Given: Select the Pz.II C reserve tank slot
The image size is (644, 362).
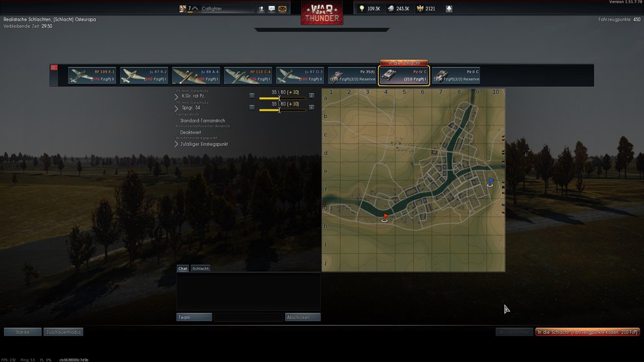Looking at the screenshot, I should 456,75.
